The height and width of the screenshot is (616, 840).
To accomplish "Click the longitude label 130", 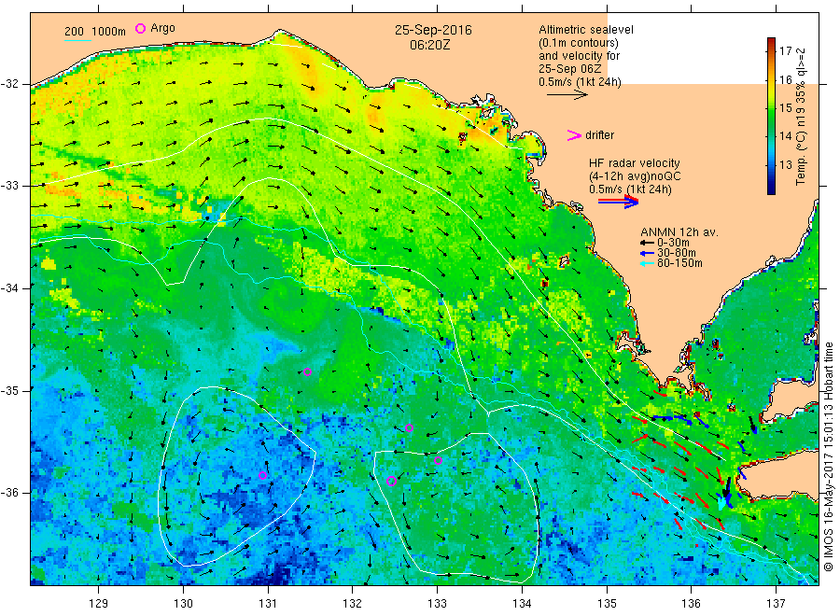I will pyautogui.click(x=183, y=603).
